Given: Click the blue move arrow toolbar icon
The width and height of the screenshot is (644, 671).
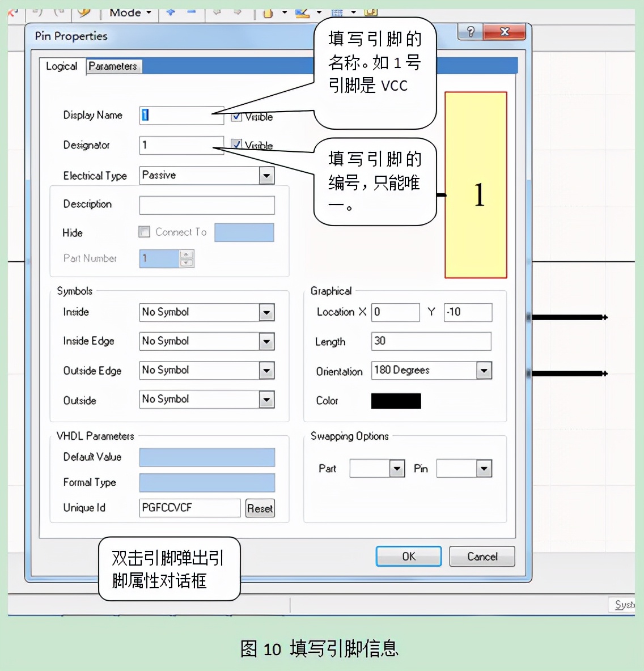Looking at the screenshot, I should click(x=171, y=11).
